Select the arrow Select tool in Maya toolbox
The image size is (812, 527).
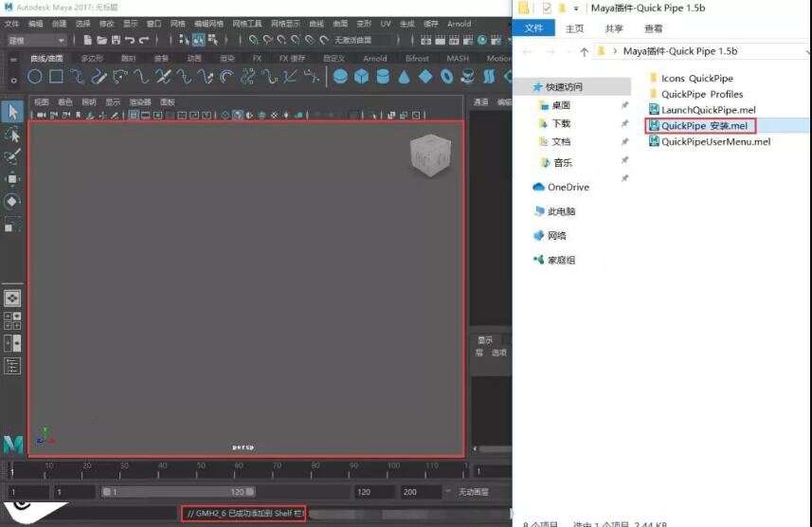[x=12, y=112]
